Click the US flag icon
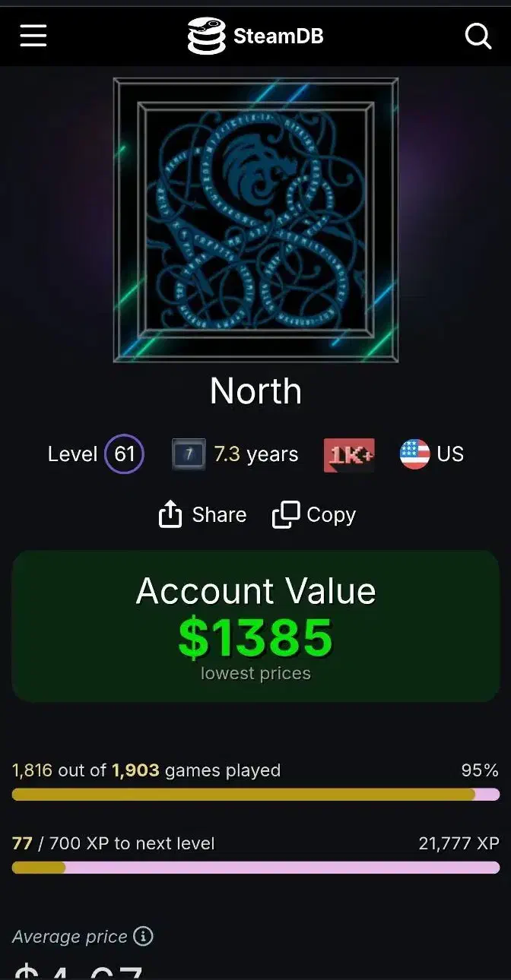The image size is (511, 980). point(414,454)
